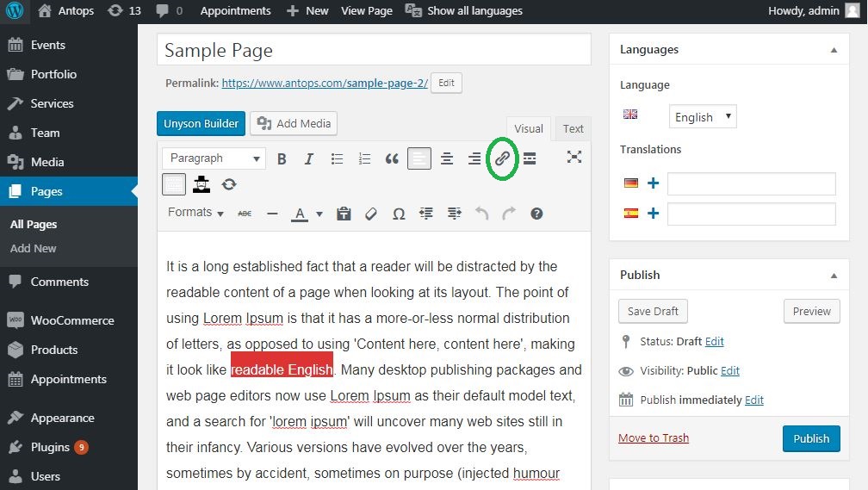Click the Unyson Builder button
Screen dimensions: 868x490
coord(201,123)
